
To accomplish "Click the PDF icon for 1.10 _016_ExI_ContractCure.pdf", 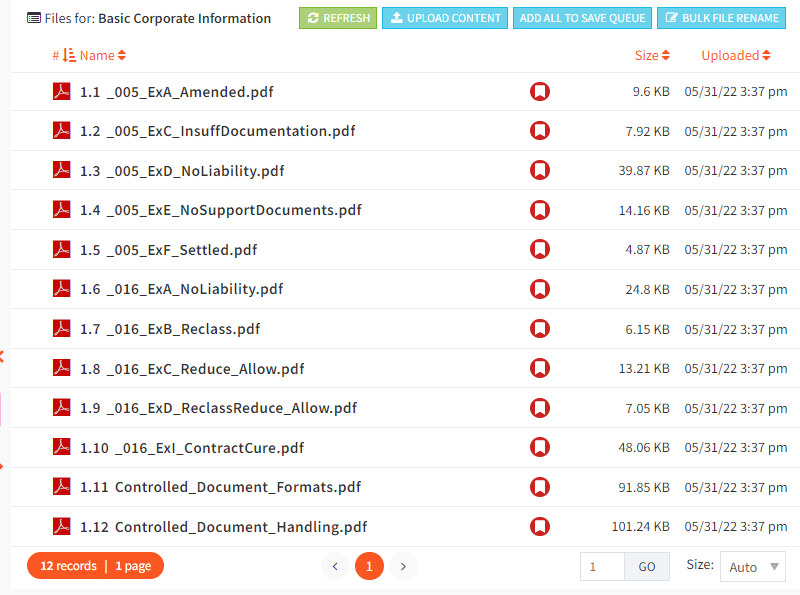I will pyautogui.click(x=62, y=447).
